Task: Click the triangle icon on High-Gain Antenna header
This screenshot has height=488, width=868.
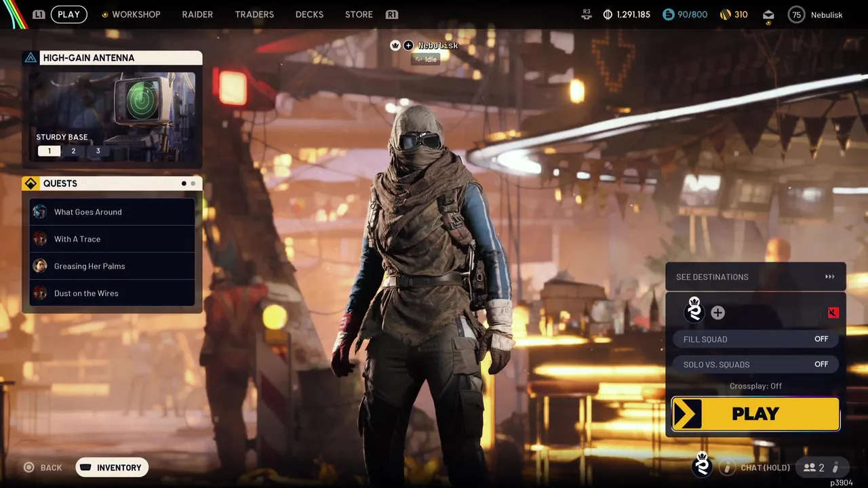Action: 31,58
